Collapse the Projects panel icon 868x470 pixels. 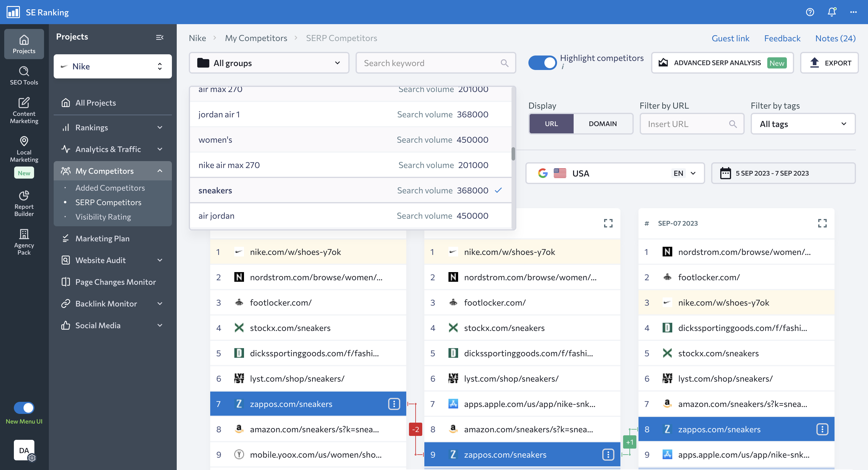[x=160, y=37]
